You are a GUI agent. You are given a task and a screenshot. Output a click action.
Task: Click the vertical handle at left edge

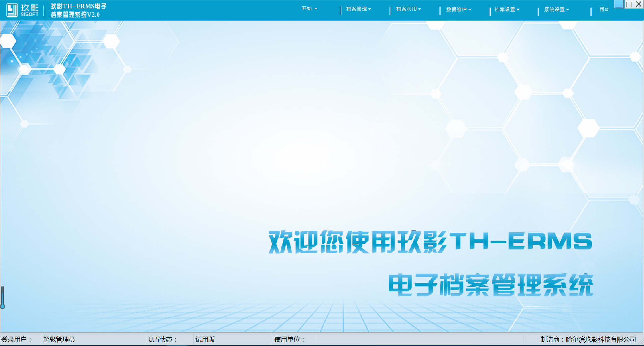tap(3, 297)
